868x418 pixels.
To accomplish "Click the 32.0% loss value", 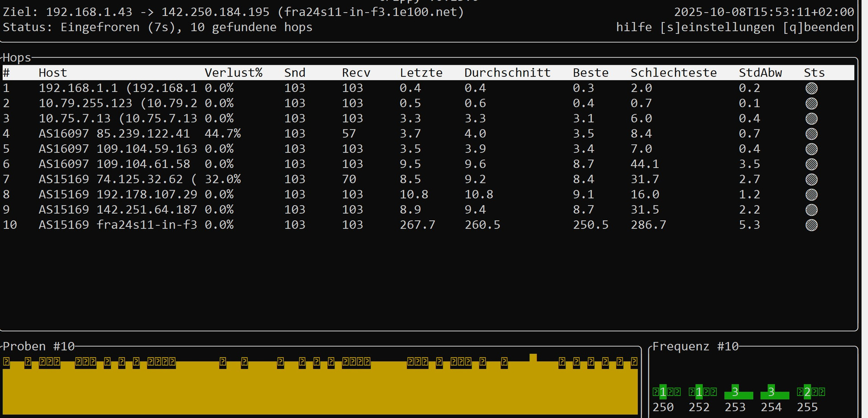I will (x=222, y=180).
